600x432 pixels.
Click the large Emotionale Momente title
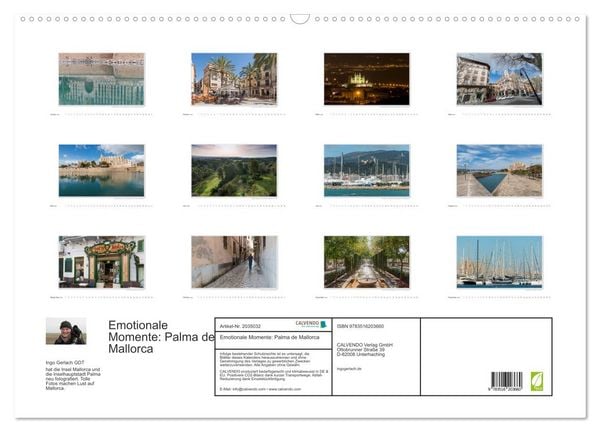161,337
